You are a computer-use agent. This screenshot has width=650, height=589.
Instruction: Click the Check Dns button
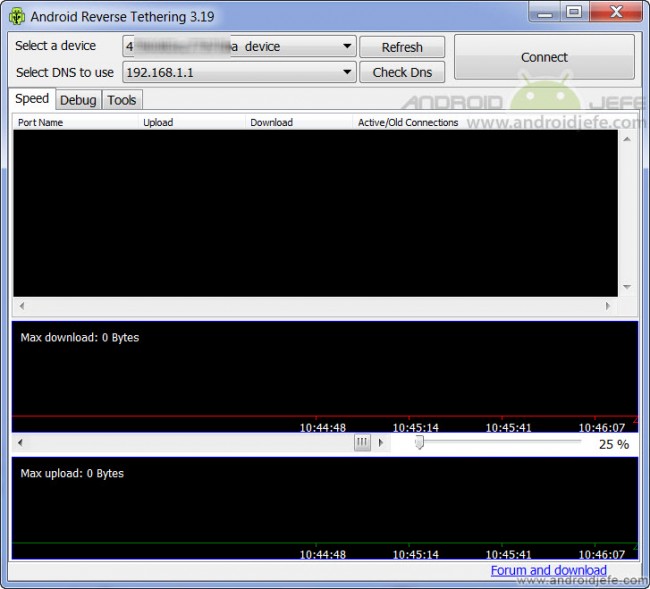pos(402,72)
